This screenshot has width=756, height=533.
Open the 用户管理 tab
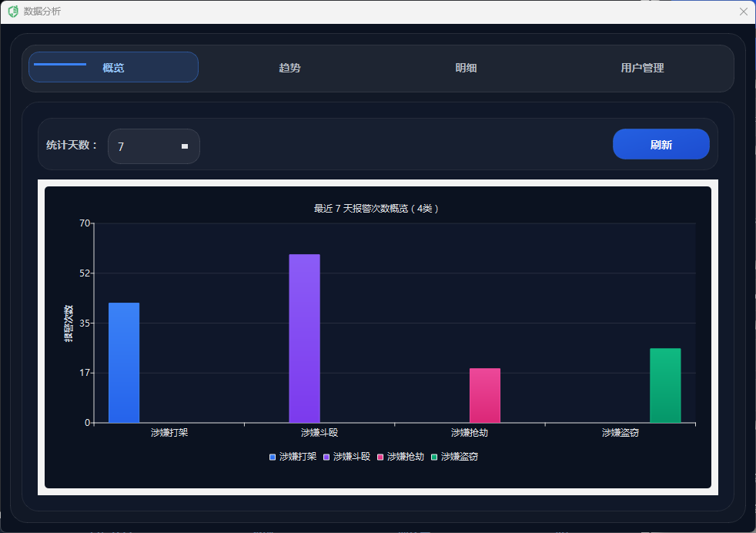(x=642, y=68)
